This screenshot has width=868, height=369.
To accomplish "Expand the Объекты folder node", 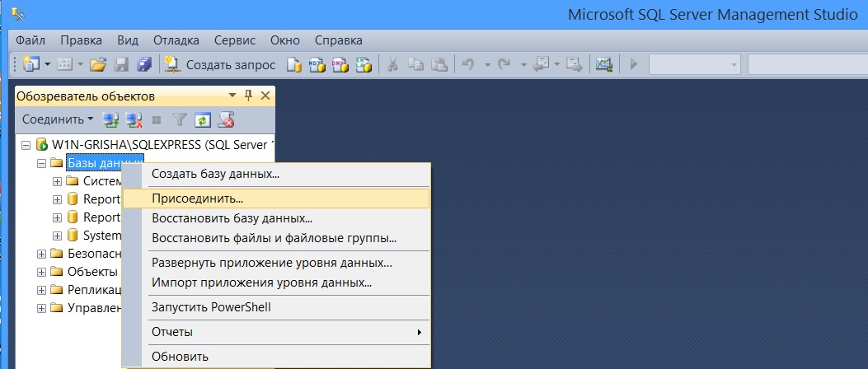I will pos(41,272).
